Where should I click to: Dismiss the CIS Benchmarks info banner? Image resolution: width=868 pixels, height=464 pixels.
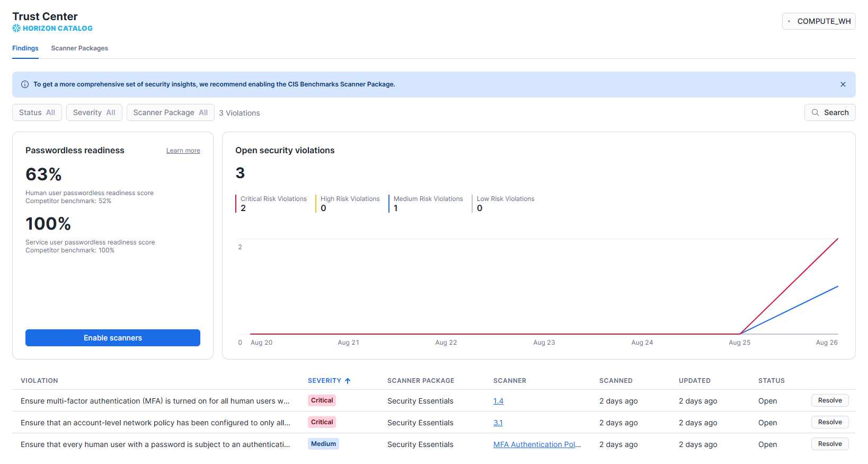pyautogui.click(x=843, y=84)
